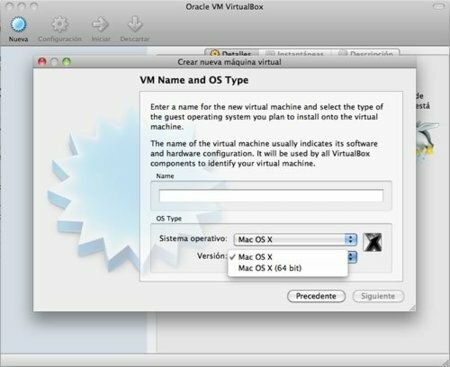Switch to the Descripción tab
The height and width of the screenshot is (367, 450).
pyautogui.click(x=366, y=54)
